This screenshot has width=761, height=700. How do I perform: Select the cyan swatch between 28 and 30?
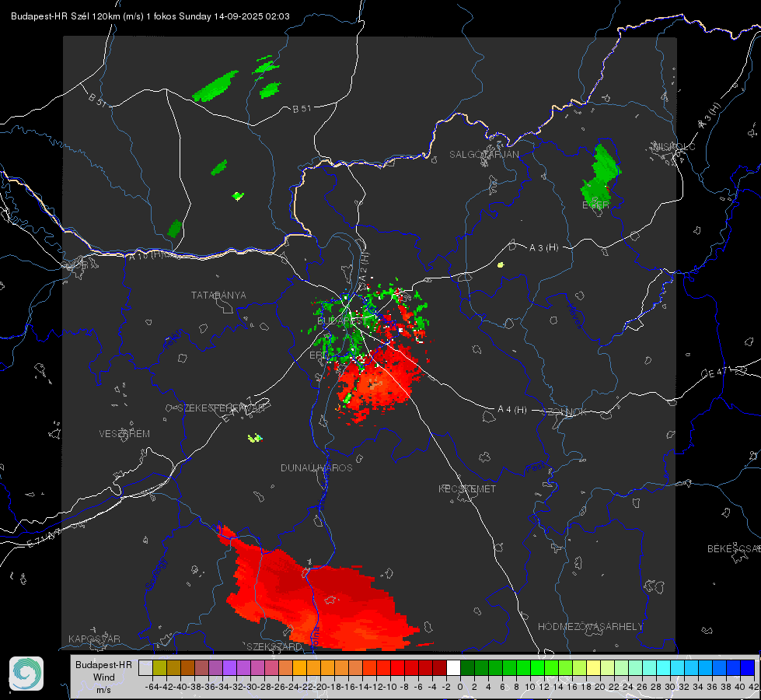664,667
